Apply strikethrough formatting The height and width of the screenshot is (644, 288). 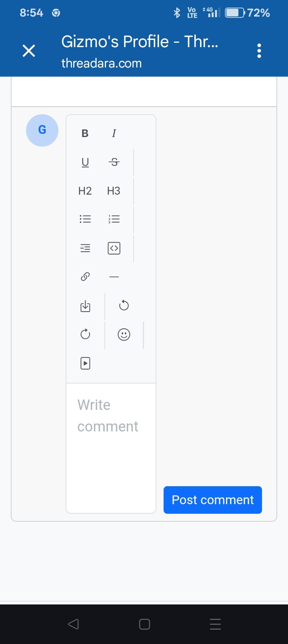coord(114,162)
